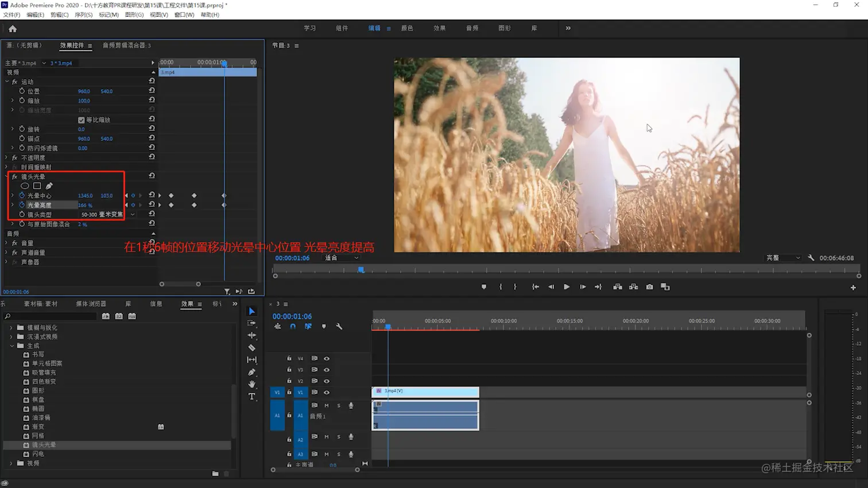Hide track V1 with eye toggle
868x488 pixels.
coord(327,393)
